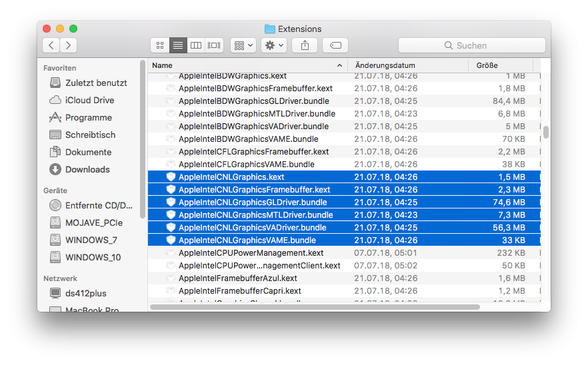This screenshot has height=365, width=588.
Task: Go back with the left arrow button
Action: tap(51, 45)
